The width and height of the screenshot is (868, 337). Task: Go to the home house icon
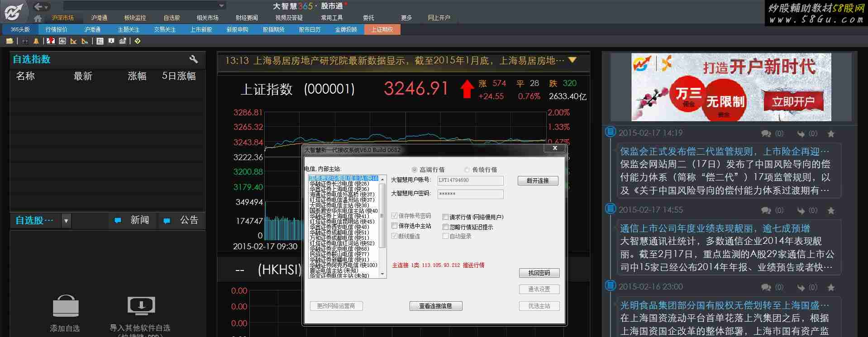pos(38,19)
